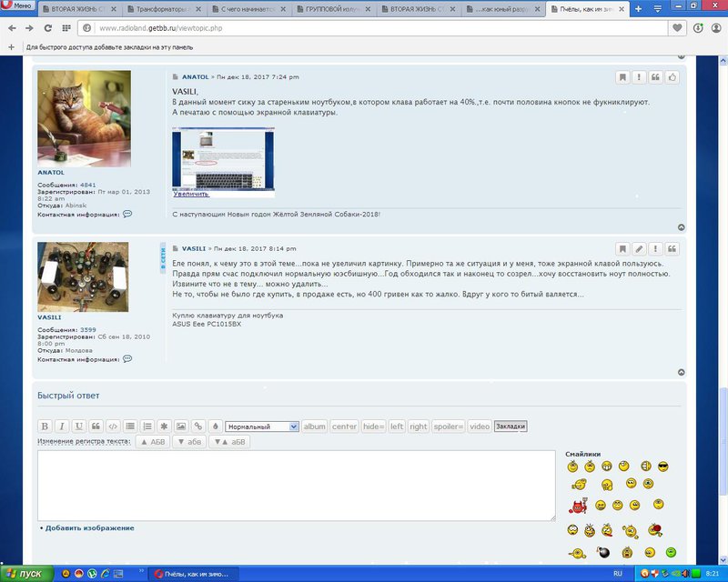Quote ANATOL's post

pos(655,77)
